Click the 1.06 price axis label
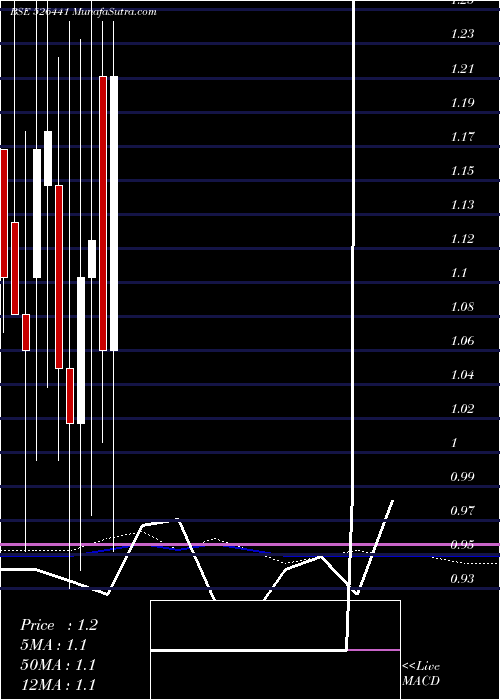 click(x=462, y=341)
